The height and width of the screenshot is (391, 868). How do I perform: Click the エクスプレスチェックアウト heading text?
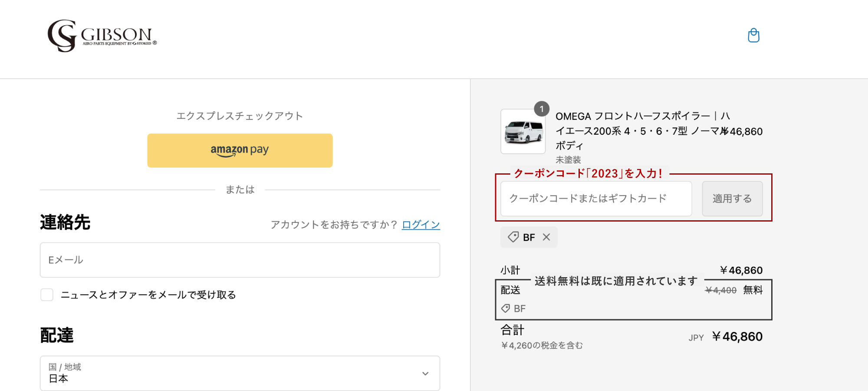[240, 116]
